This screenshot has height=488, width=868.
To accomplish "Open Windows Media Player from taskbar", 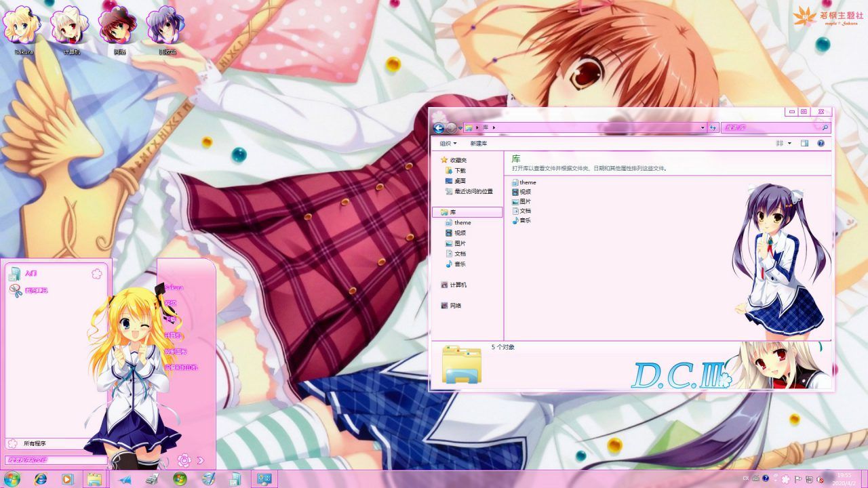I will pos(67,479).
